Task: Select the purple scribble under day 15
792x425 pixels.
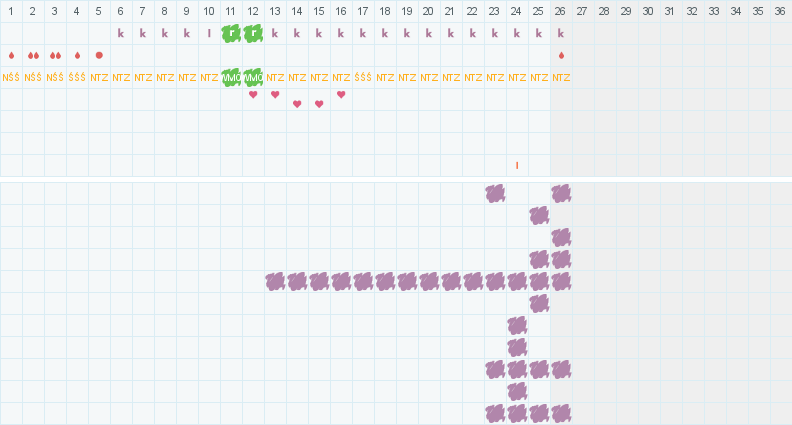Action: pyautogui.click(x=319, y=281)
